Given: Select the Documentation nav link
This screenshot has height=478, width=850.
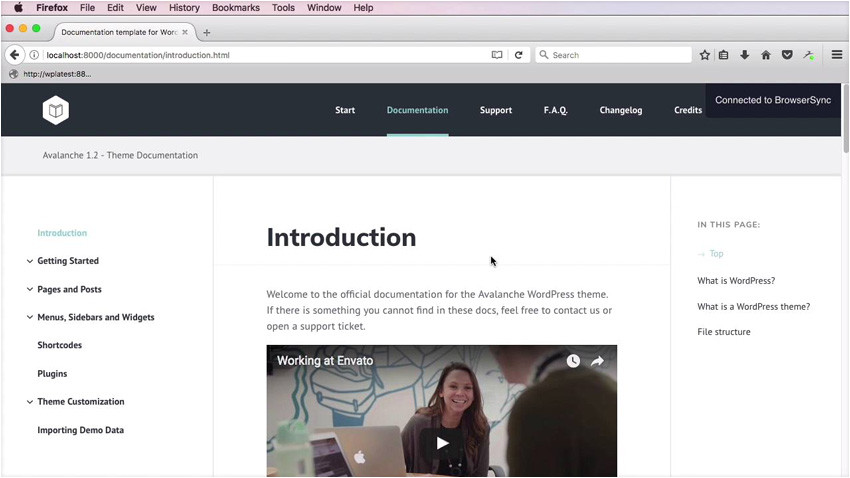Looking at the screenshot, I should [x=417, y=110].
